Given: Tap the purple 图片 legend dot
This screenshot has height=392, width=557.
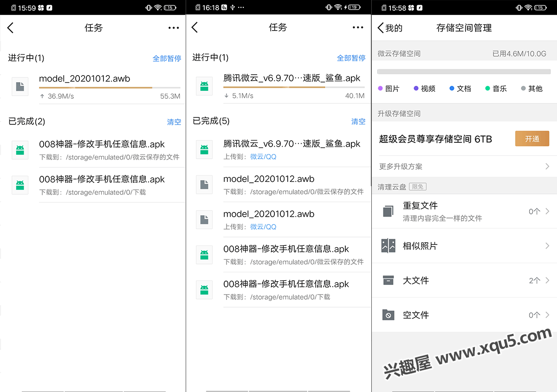Looking at the screenshot, I should pyautogui.click(x=380, y=88).
